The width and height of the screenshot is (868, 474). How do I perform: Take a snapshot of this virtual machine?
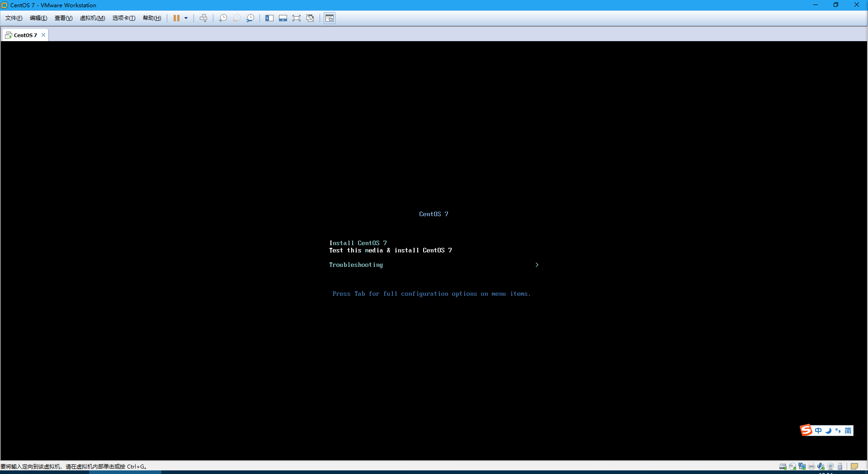(x=223, y=18)
